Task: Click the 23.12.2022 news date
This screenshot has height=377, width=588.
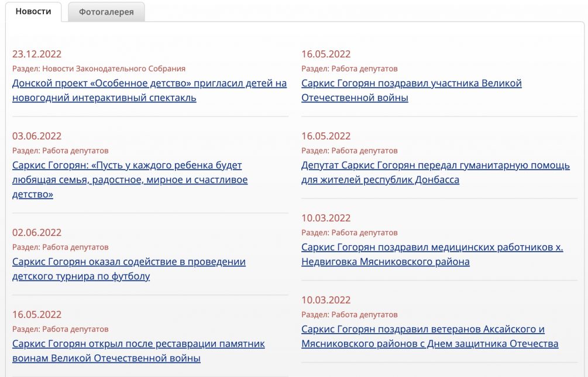Action: (x=37, y=54)
